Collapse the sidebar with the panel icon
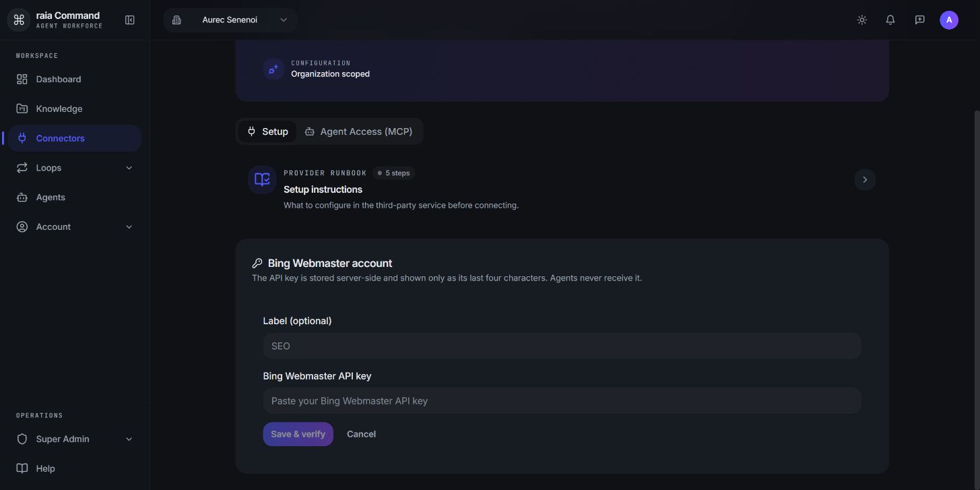This screenshot has height=490, width=980. tap(130, 20)
